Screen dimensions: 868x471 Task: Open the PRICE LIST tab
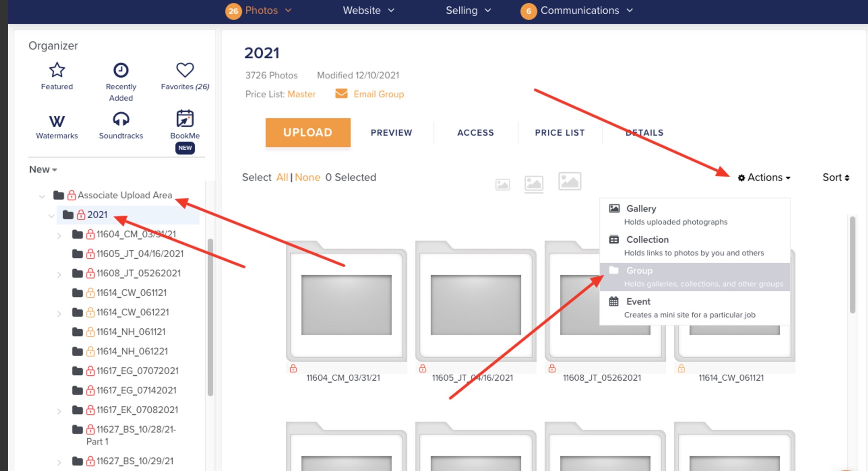[560, 132]
